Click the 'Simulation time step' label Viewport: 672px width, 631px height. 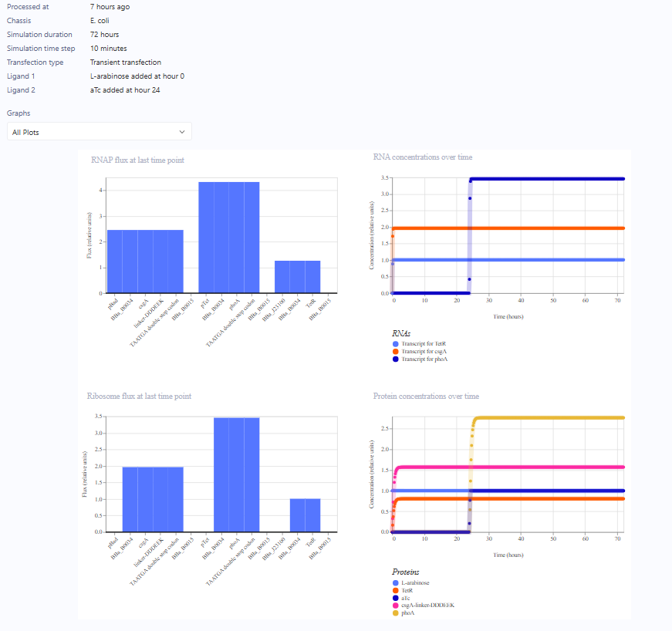click(x=41, y=49)
